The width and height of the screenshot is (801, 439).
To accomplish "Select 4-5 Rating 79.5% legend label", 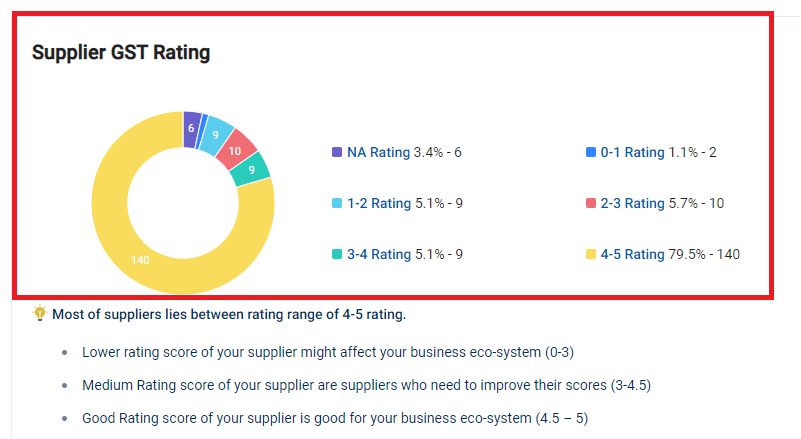I will (670, 254).
